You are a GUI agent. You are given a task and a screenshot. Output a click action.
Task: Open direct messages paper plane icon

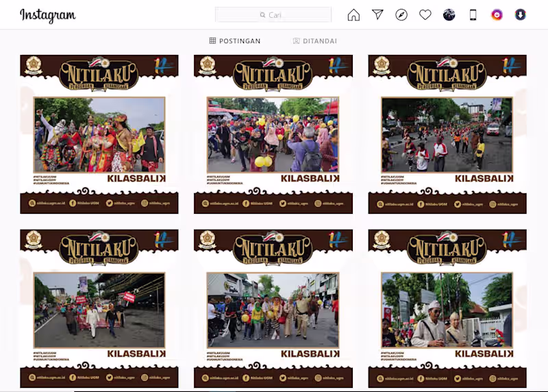tap(378, 14)
